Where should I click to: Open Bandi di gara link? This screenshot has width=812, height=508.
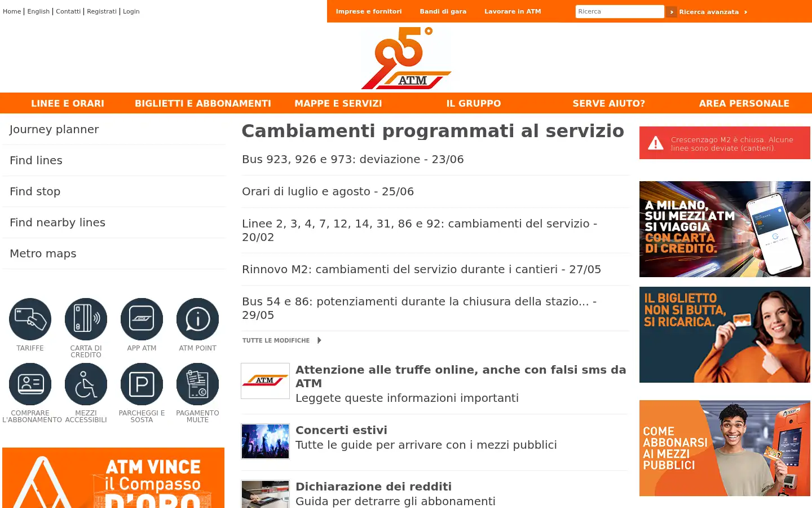click(x=443, y=11)
